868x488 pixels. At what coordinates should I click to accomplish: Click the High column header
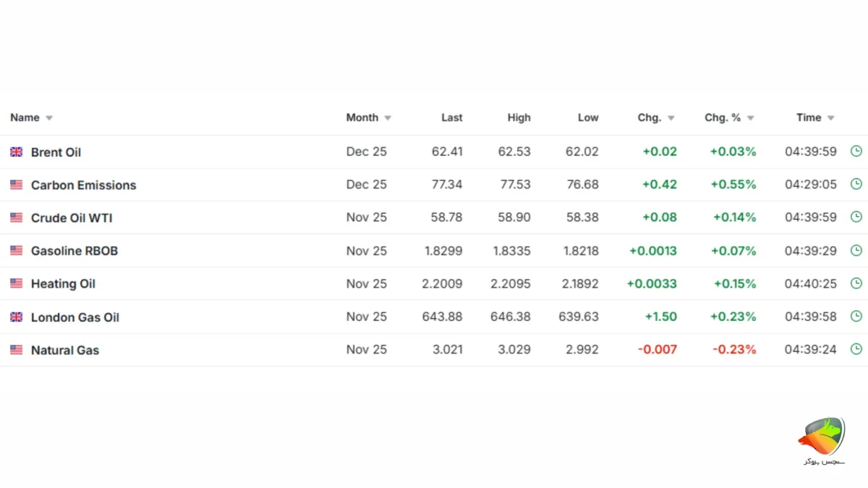click(x=519, y=117)
